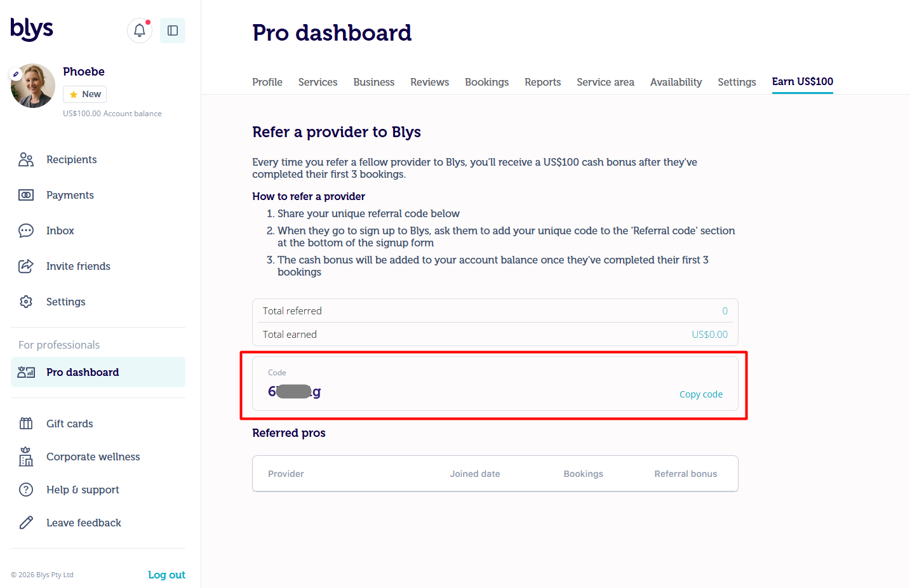Open the Reports tab
This screenshot has width=910, height=588.
pyautogui.click(x=543, y=82)
